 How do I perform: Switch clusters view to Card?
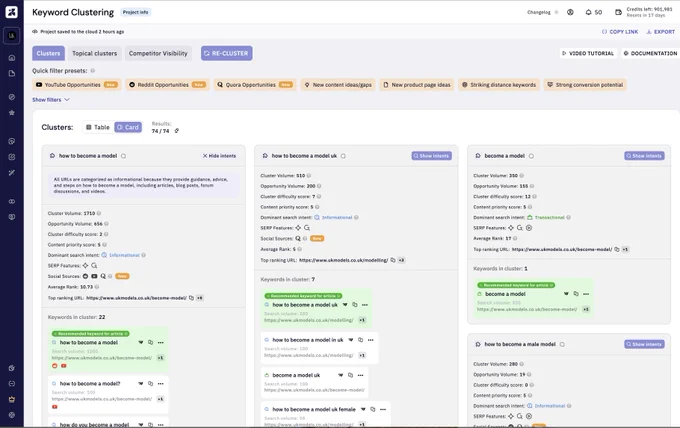128,127
